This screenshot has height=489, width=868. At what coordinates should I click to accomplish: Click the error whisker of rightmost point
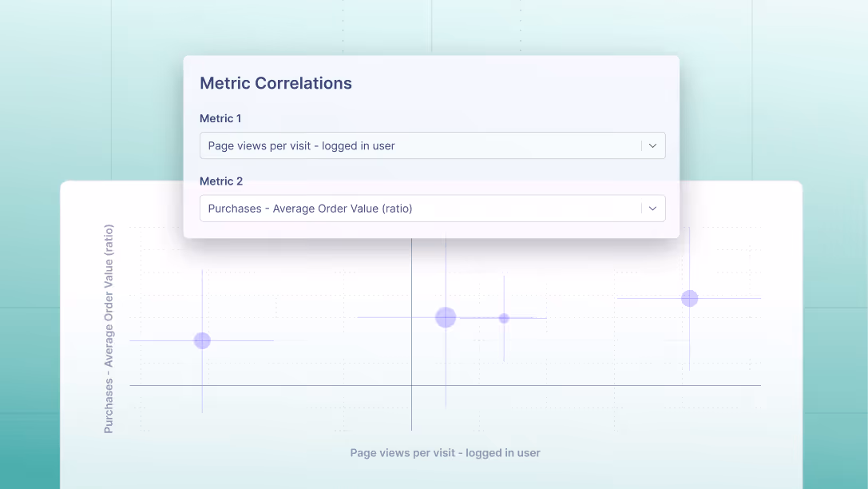735,298
